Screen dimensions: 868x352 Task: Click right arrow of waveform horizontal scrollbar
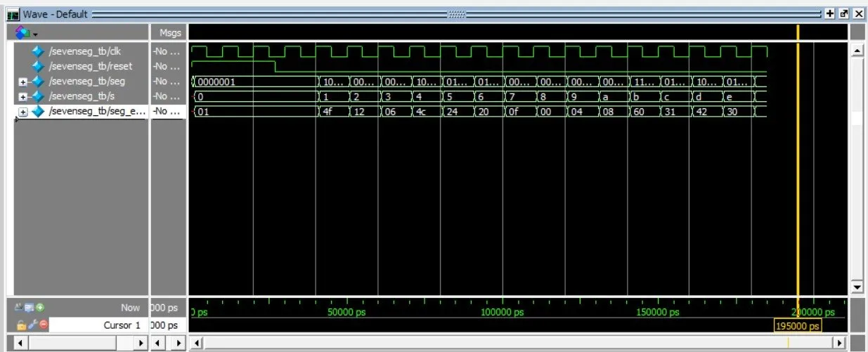tap(838, 343)
